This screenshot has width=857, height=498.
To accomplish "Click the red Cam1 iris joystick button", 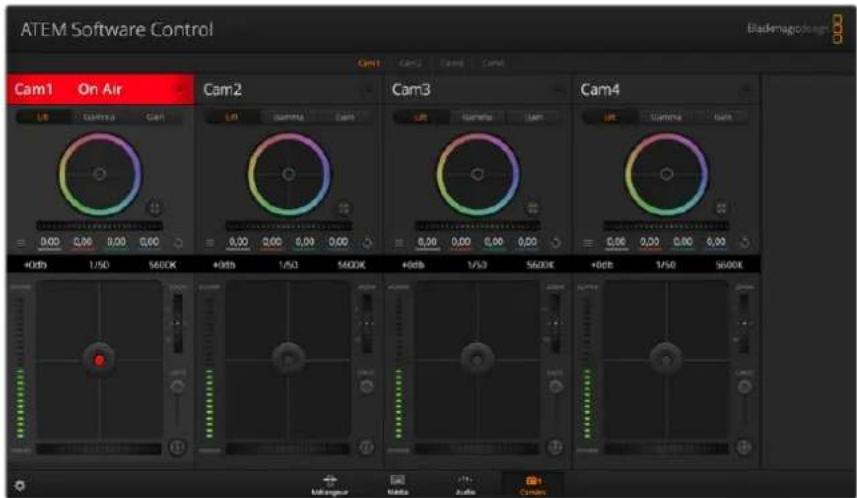I will [x=99, y=360].
